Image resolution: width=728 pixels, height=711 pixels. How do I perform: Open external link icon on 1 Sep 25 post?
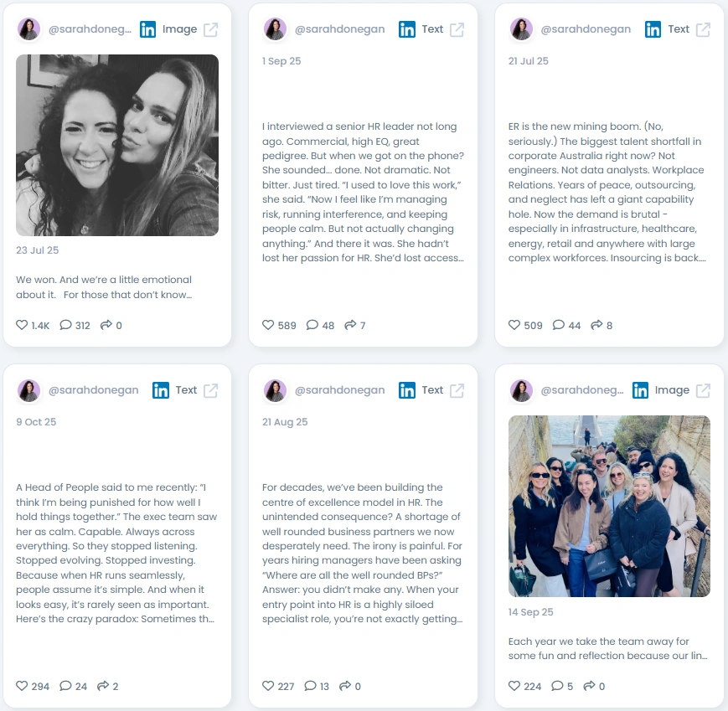click(x=457, y=29)
